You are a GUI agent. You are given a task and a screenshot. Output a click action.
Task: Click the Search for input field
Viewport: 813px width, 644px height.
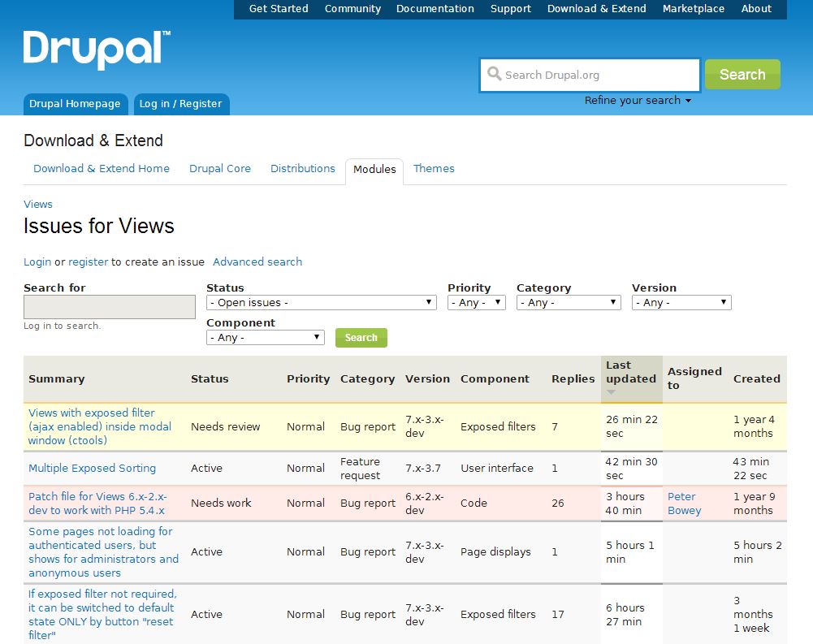(x=110, y=307)
